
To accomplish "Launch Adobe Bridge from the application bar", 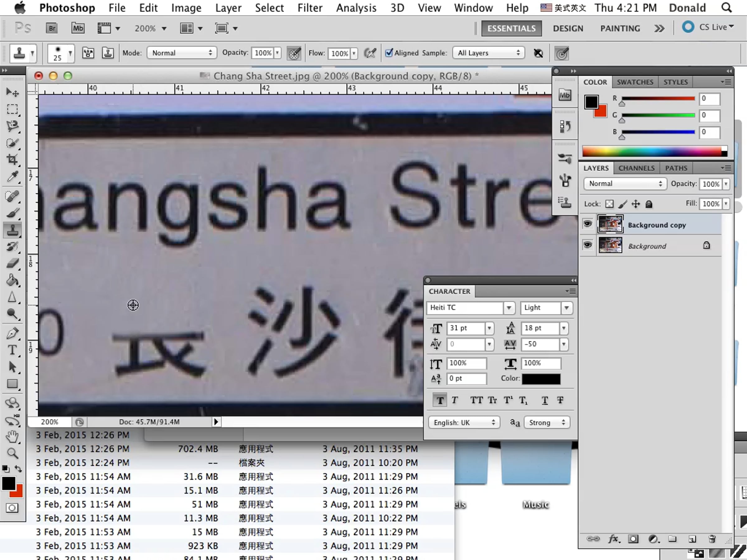I will [52, 28].
